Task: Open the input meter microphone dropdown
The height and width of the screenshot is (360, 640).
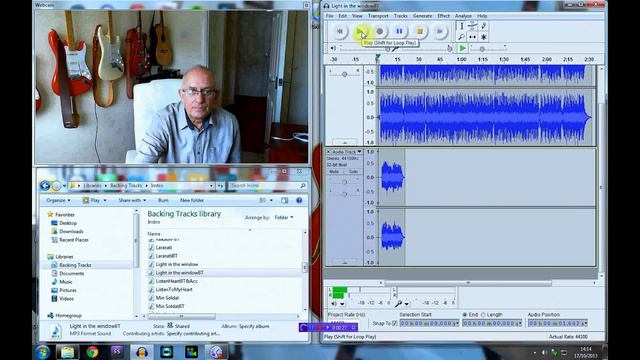Action: [407, 304]
